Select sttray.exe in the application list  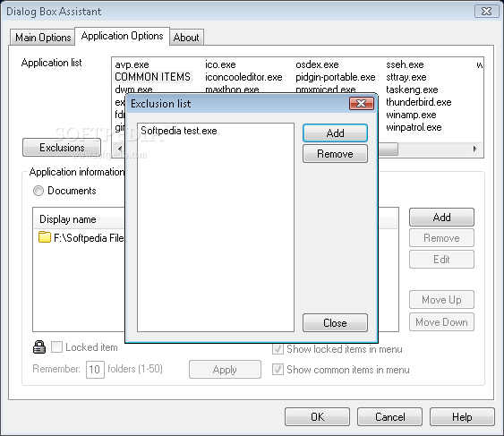click(406, 77)
